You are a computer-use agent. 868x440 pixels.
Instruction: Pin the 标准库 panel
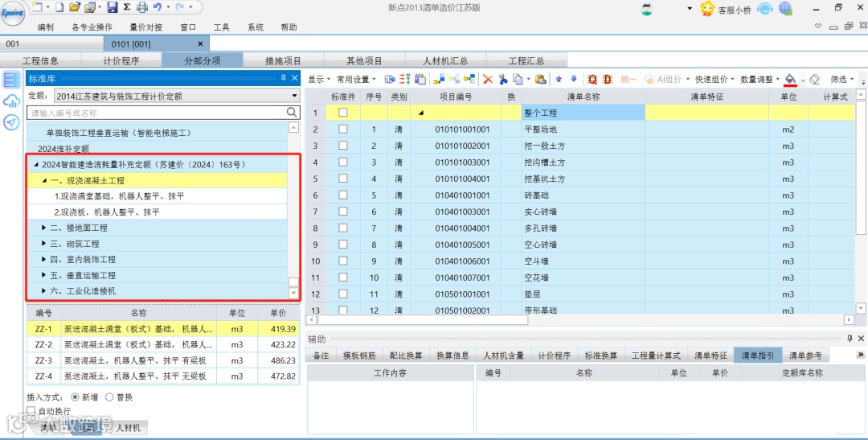coord(283,78)
